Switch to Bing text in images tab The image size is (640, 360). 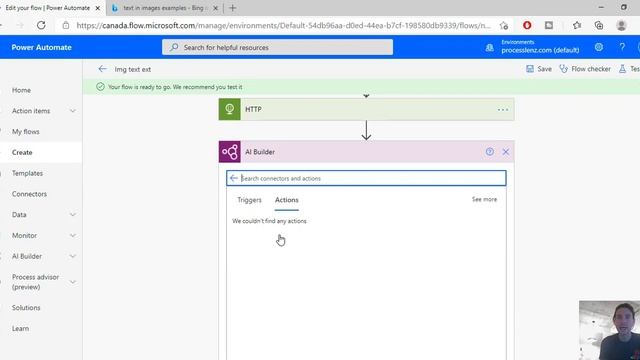(x=165, y=8)
